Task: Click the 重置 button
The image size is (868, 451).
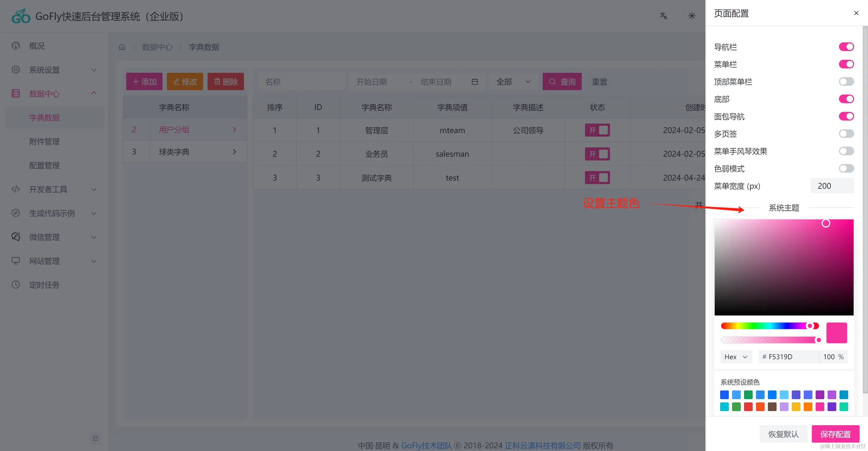Action: pos(599,82)
